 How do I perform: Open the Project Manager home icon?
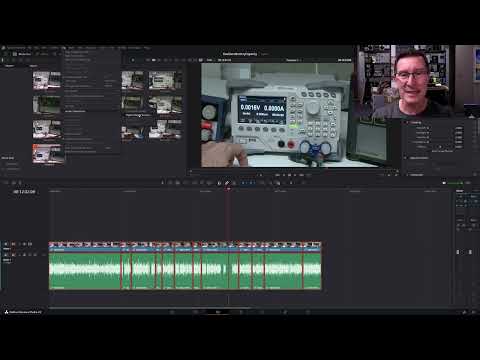(464, 312)
